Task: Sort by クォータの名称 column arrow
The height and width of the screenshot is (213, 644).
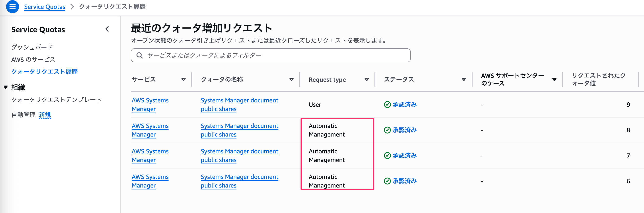Action: tap(291, 79)
